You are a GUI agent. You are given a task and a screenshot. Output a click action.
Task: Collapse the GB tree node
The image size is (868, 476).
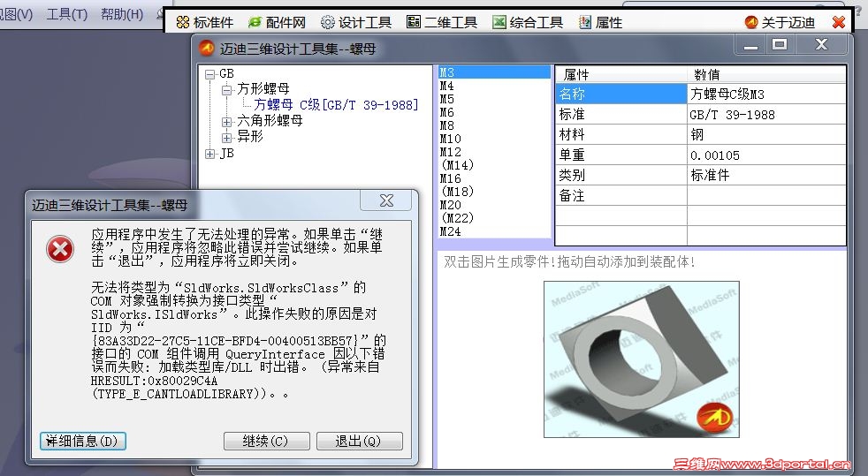coord(209,74)
